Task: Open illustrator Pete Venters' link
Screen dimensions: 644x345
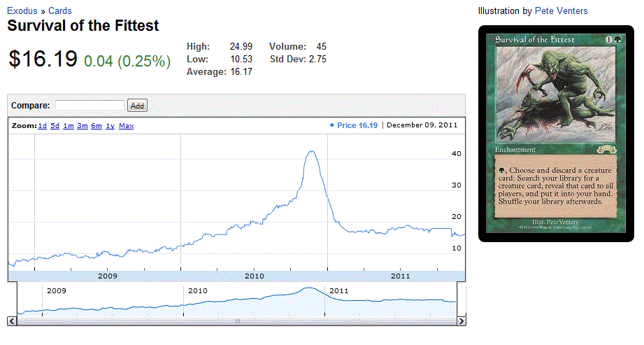Action: pos(561,10)
